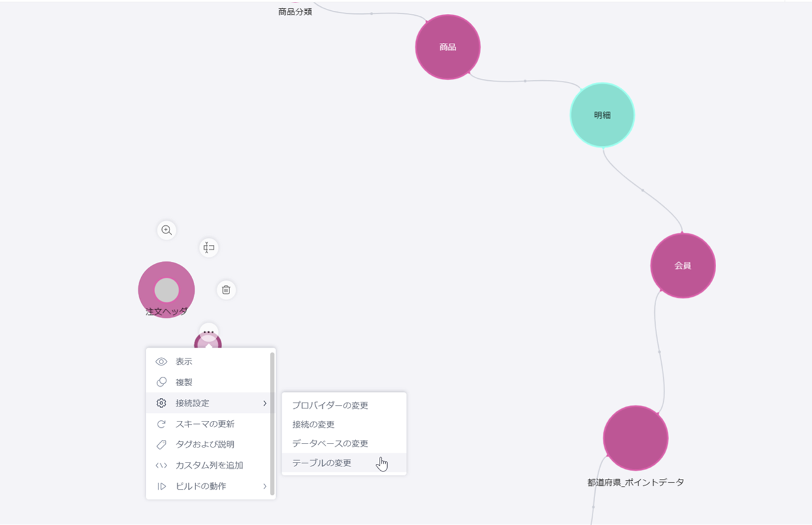Choose 複製 from the context menu

coord(184,382)
